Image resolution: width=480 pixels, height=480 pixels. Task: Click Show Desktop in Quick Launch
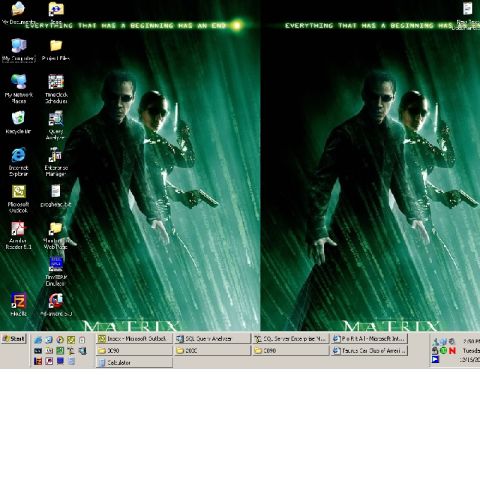[x=49, y=340]
